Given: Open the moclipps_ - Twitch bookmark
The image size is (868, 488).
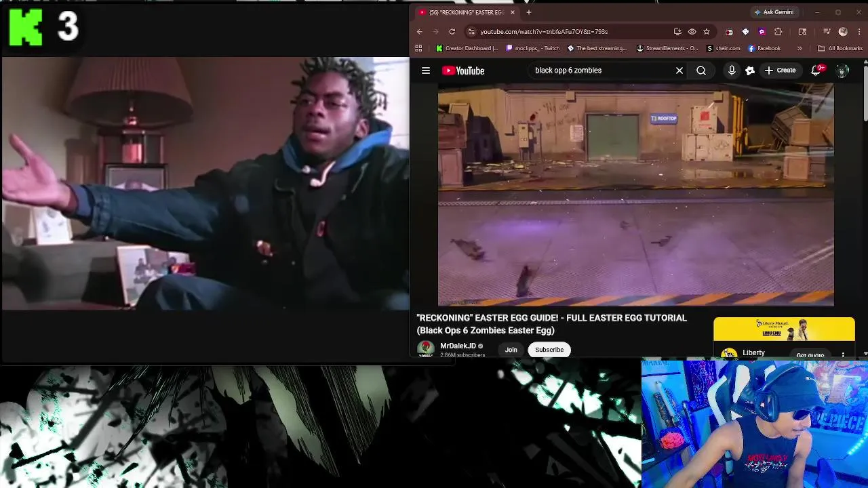Looking at the screenshot, I should pos(533,49).
